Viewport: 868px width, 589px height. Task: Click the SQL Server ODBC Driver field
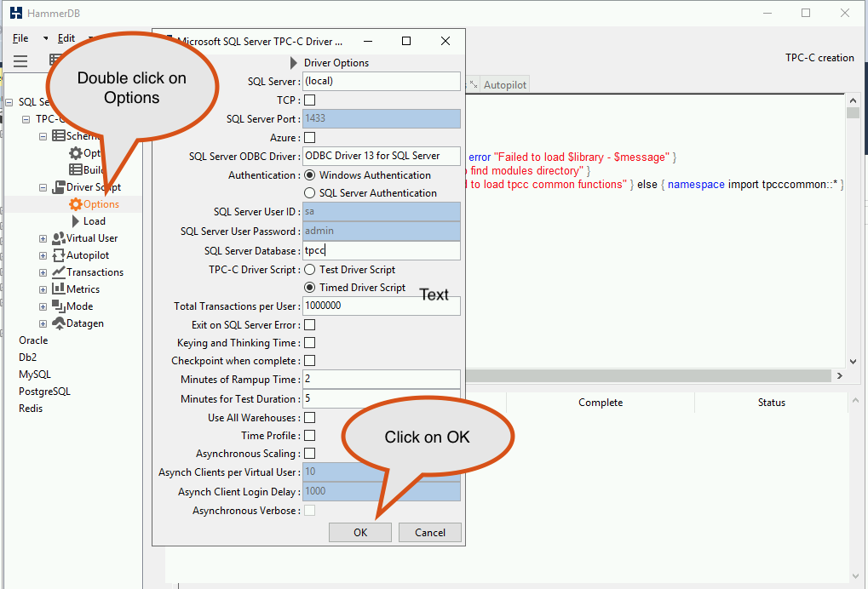point(382,156)
